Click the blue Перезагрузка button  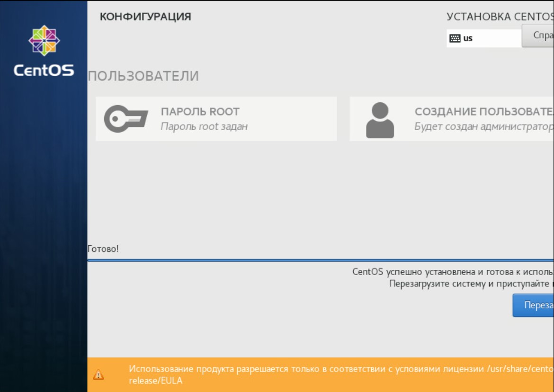tap(533, 305)
